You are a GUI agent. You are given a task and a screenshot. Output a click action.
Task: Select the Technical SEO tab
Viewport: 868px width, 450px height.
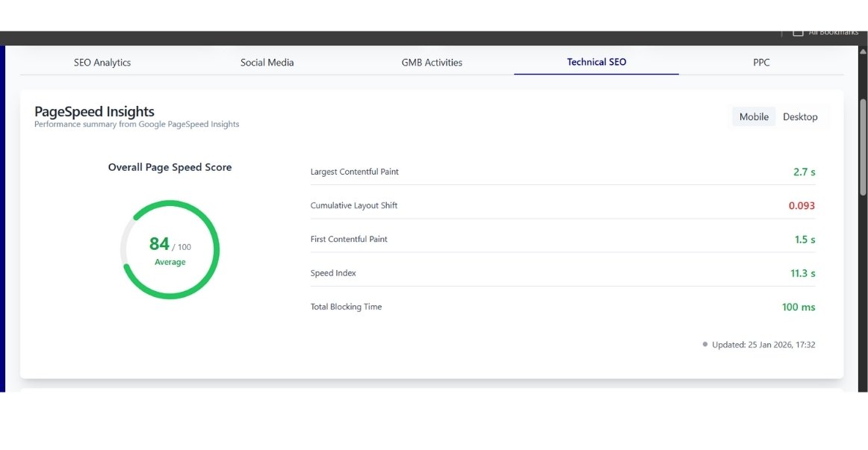pos(596,62)
